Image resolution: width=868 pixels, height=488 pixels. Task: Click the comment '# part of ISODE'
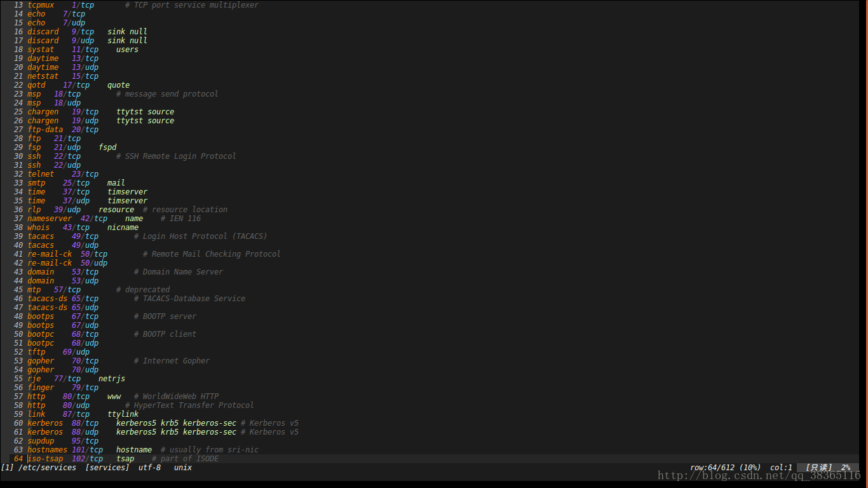tap(185, 459)
